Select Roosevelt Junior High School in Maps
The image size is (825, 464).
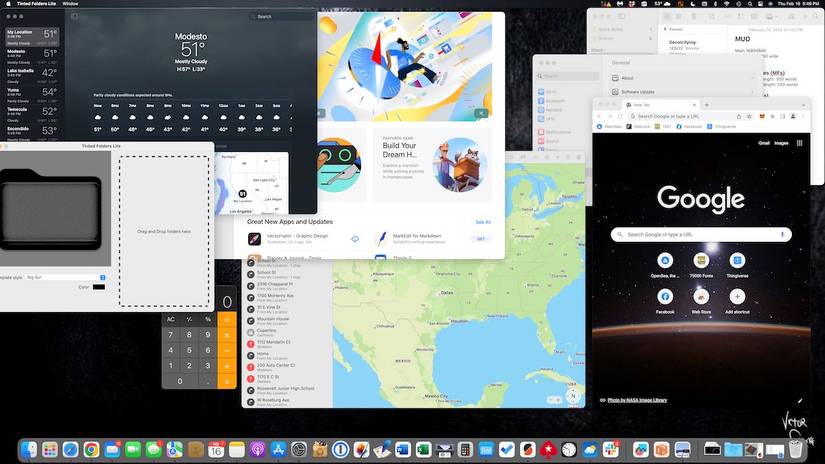pyautogui.click(x=287, y=390)
